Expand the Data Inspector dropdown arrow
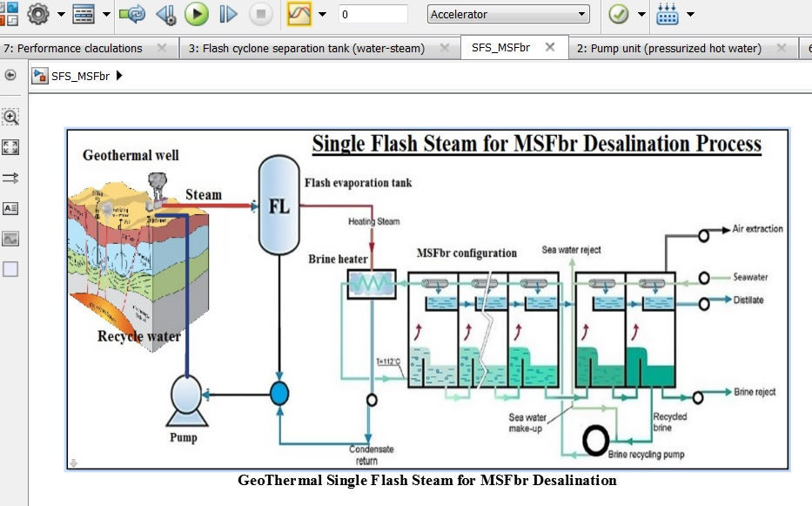 click(322, 14)
